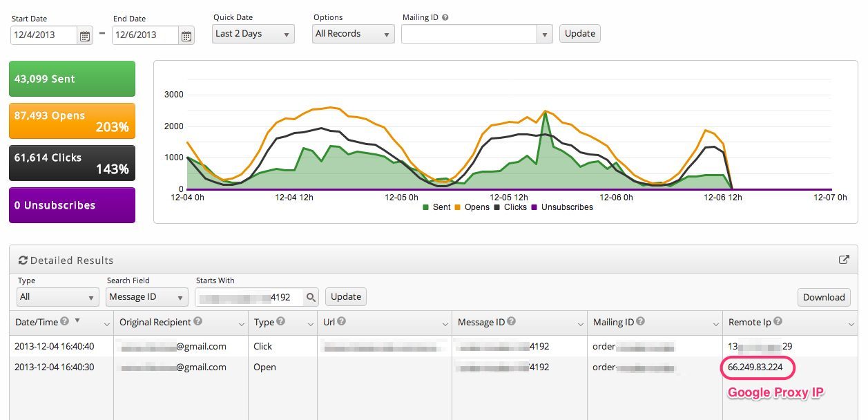
Task: Click the 61,614 Clicks stat tile
Action: tap(73, 163)
